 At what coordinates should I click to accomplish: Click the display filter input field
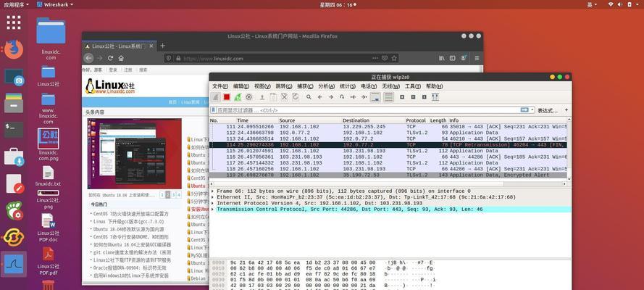coord(367,110)
